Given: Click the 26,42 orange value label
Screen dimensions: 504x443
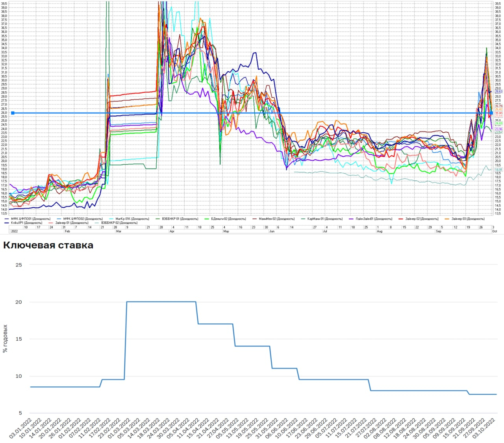Looking at the screenshot, I should 498,109.
